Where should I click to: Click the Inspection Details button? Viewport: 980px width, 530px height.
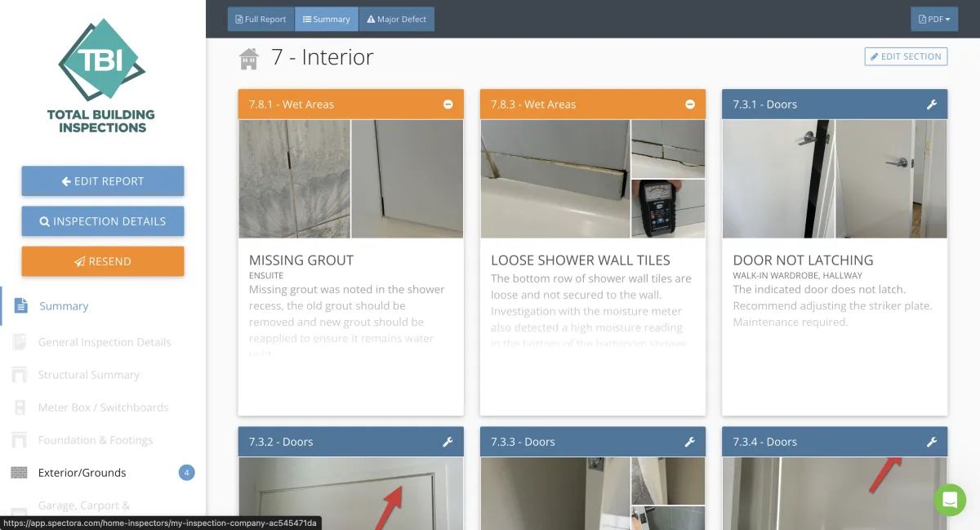click(103, 221)
